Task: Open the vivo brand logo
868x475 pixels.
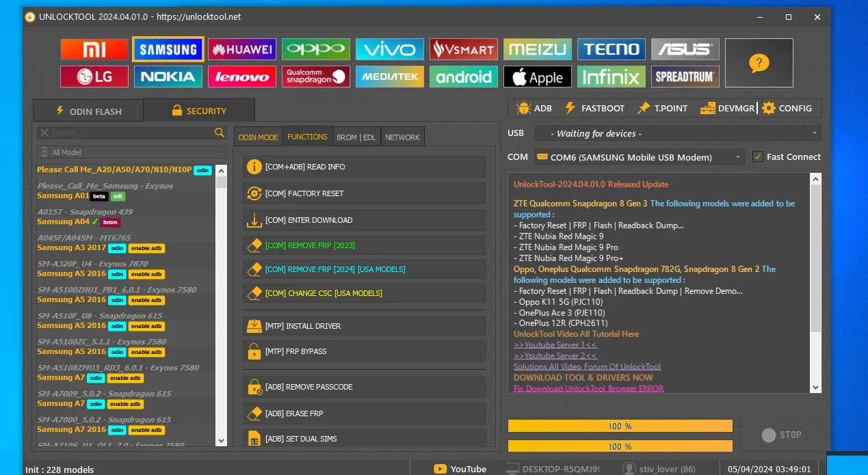Action: coord(390,49)
